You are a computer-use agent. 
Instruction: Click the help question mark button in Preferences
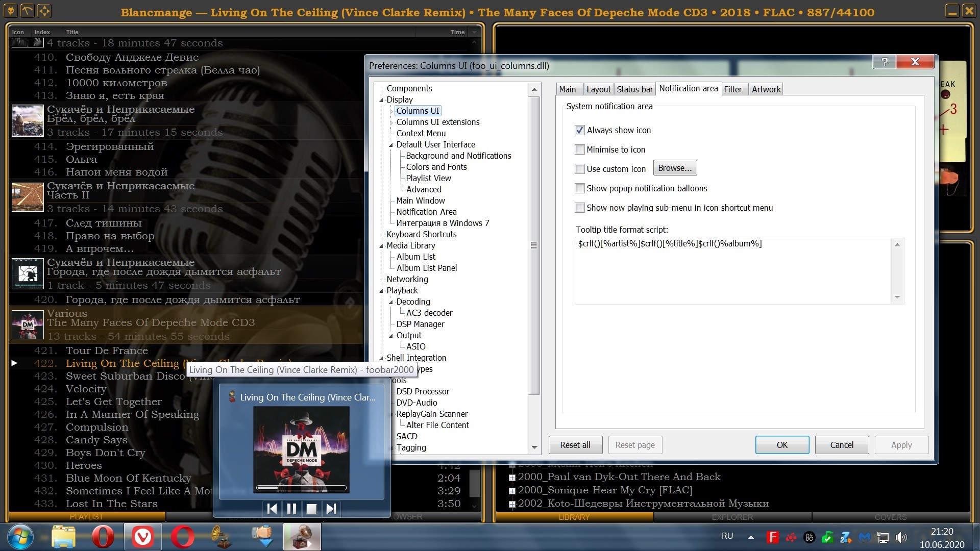point(885,62)
